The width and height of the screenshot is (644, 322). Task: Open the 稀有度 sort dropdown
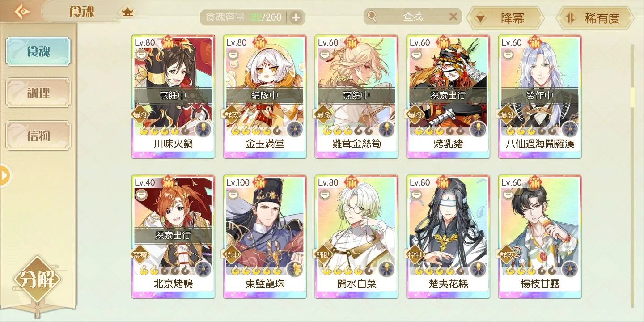(595, 18)
